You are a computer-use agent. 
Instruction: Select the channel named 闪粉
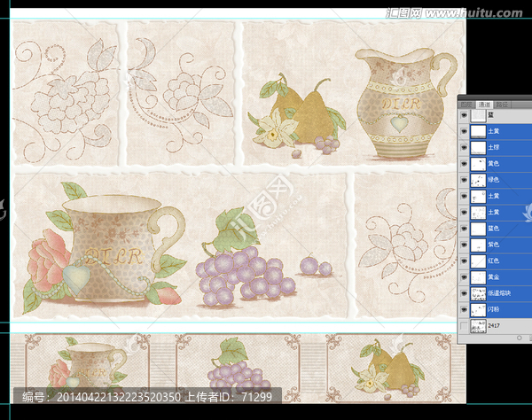(494, 310)
